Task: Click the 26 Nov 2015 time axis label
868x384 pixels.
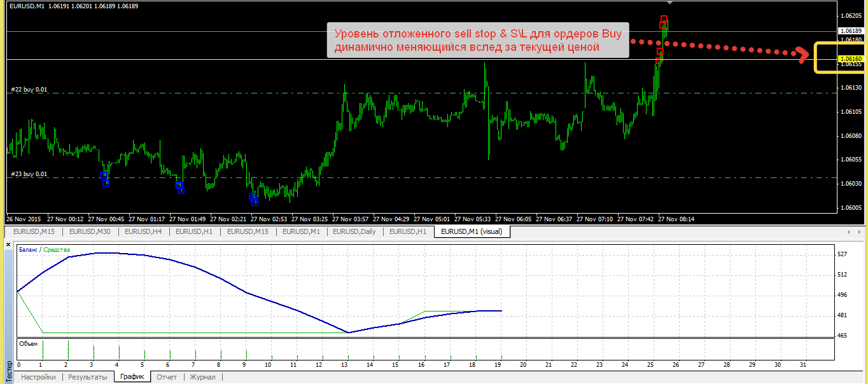Action: pyautogui.click(x=23, y=219)
